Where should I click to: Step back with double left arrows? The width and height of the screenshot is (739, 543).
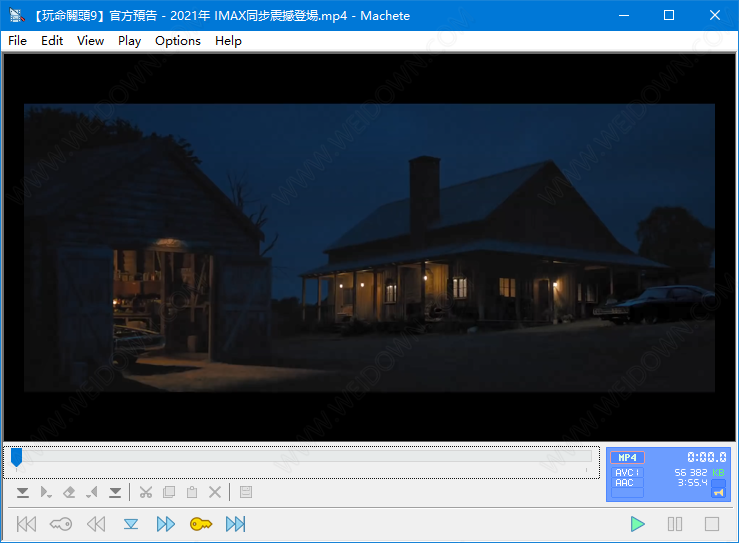96,524
